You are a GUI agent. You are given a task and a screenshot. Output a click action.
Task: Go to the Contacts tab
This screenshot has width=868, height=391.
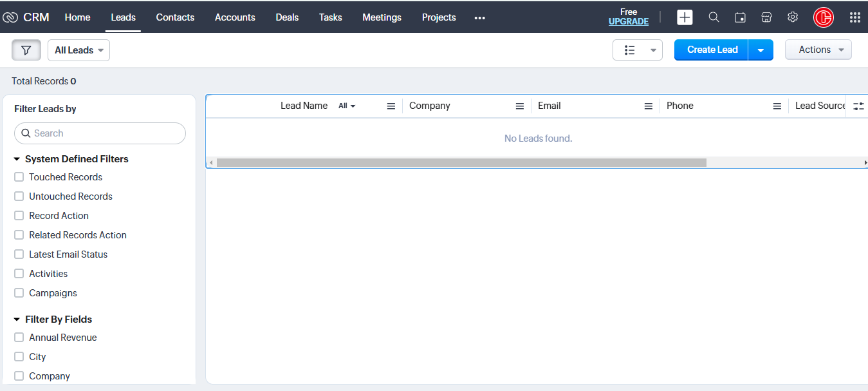pos(175,17)
